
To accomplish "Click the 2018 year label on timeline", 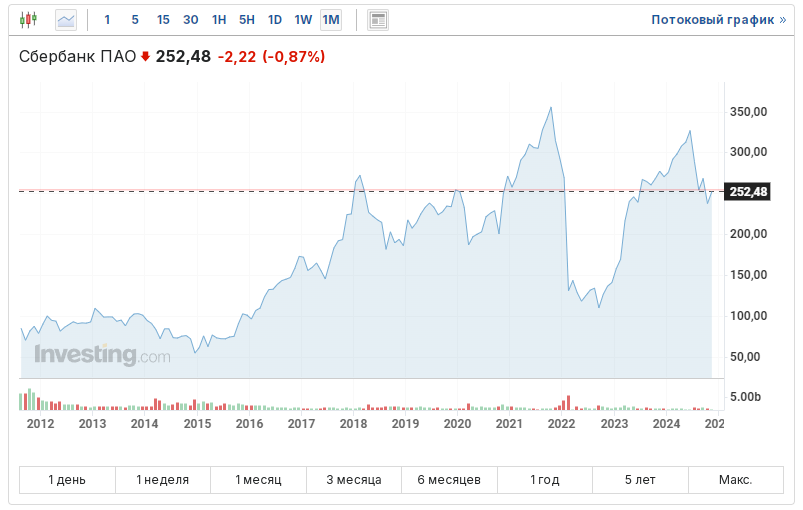I will [x=353, y=423].
